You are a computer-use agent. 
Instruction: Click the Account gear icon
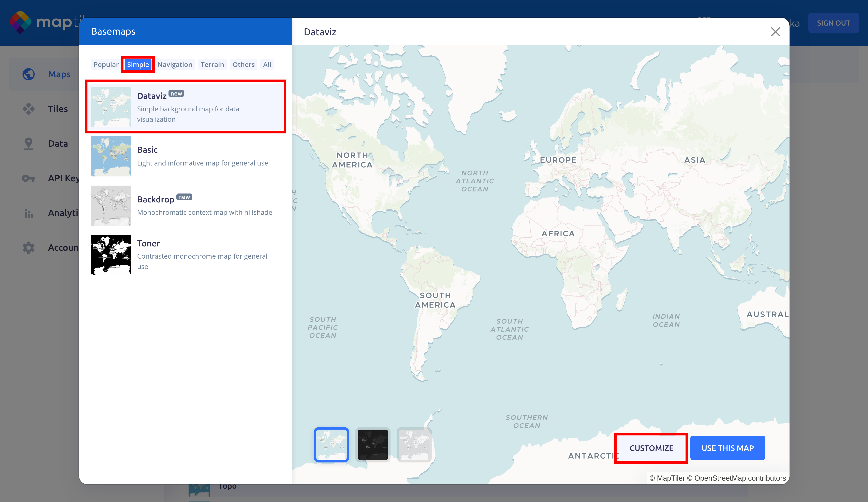tap(29, 247)
